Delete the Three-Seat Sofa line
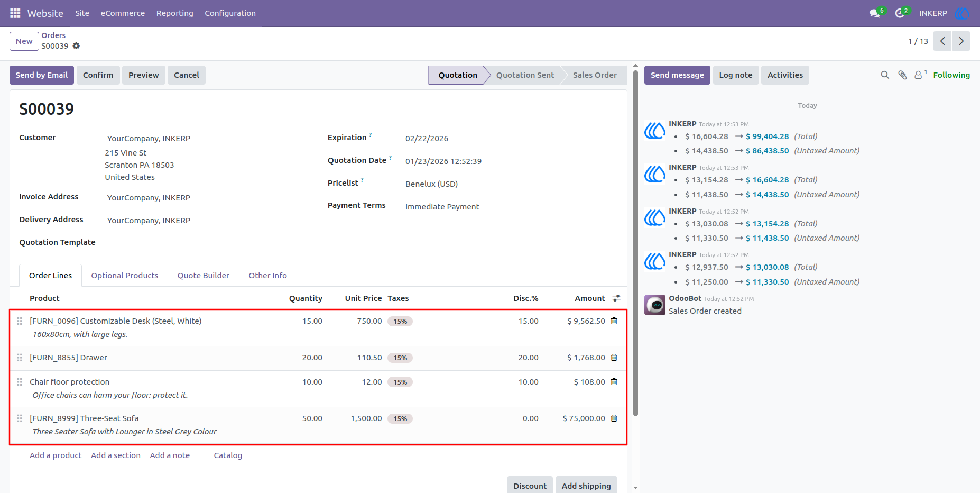This screenshot has height=493, width=980. click(614, 418)
